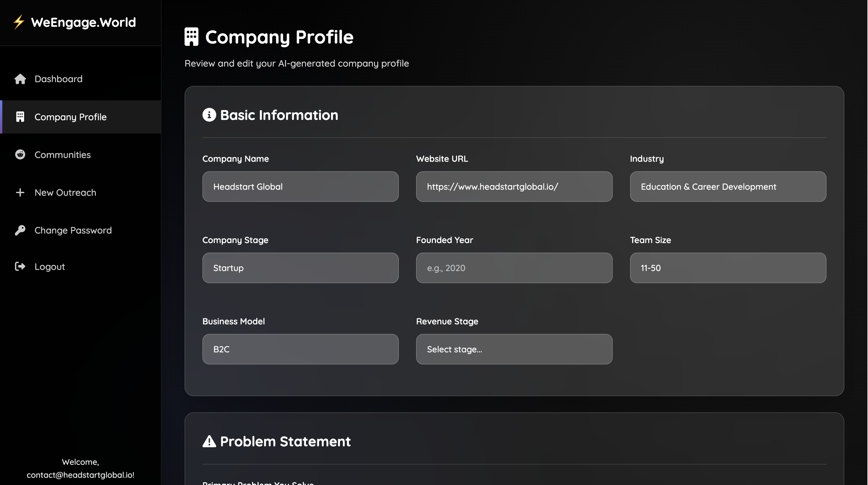The height and width of the screenshot is (485, 868).
Task: Click the Company Name label
Action: click(236, 159)
